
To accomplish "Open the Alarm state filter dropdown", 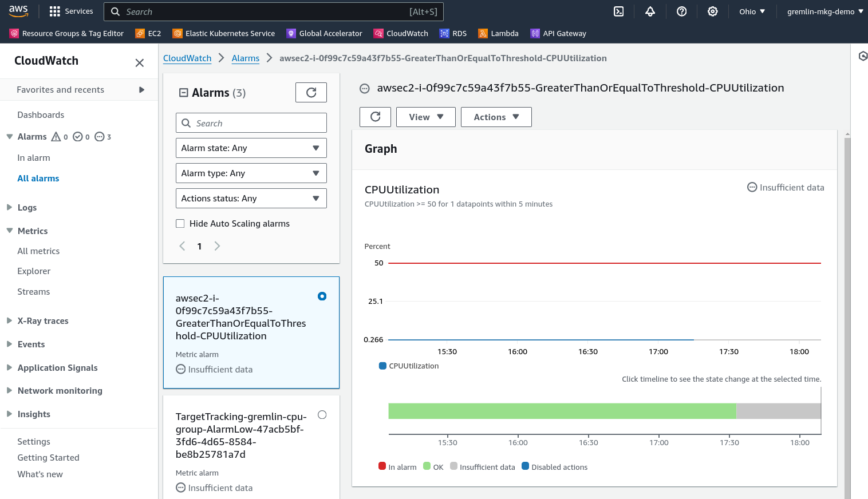I will click(x=251, y=148).
